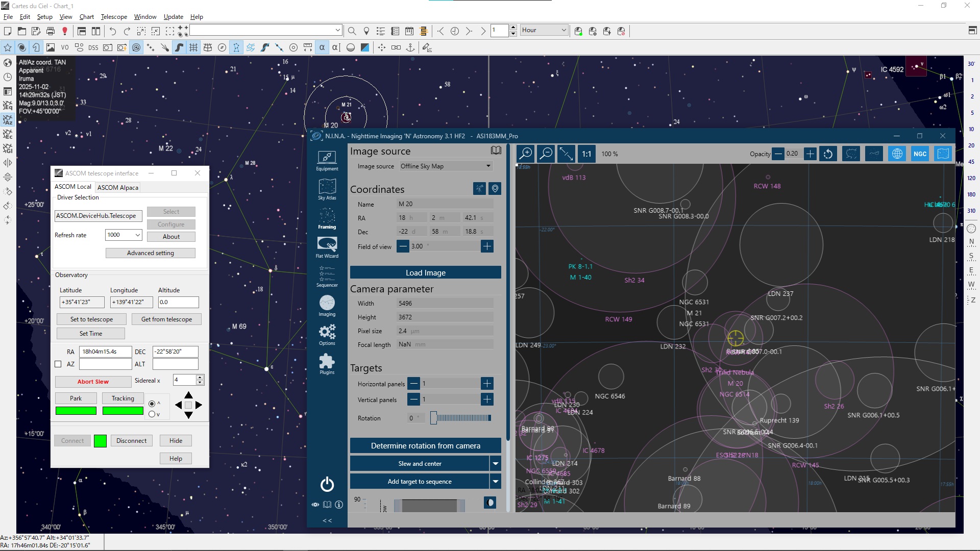Switch to the Imaging tab in N.I.N.A.

pyautogui.click(x=327, y=306)
